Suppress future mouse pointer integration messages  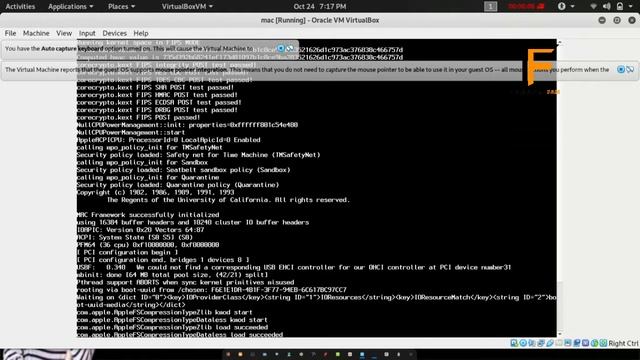630,70
